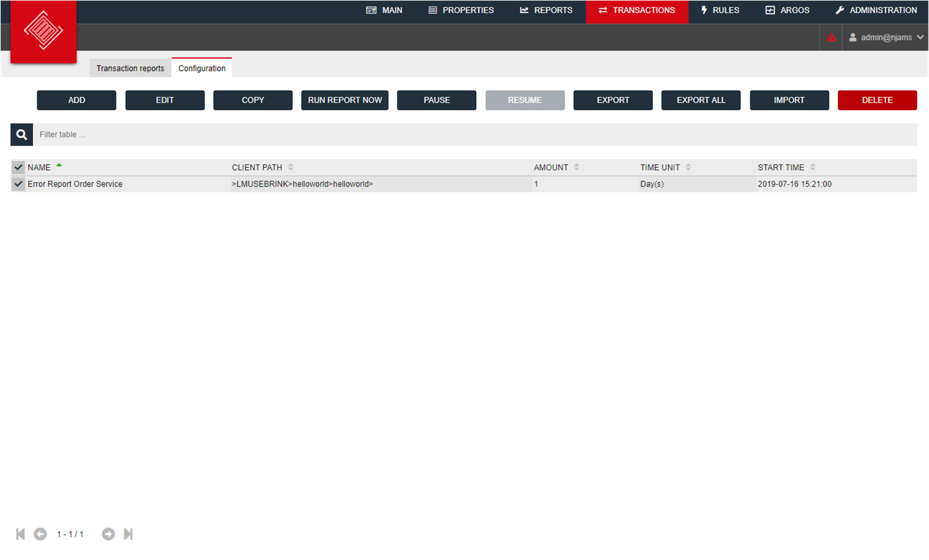This screenshot has height=560, width=929.
Task: Click the red nJAMS logo
Action: 44,31
